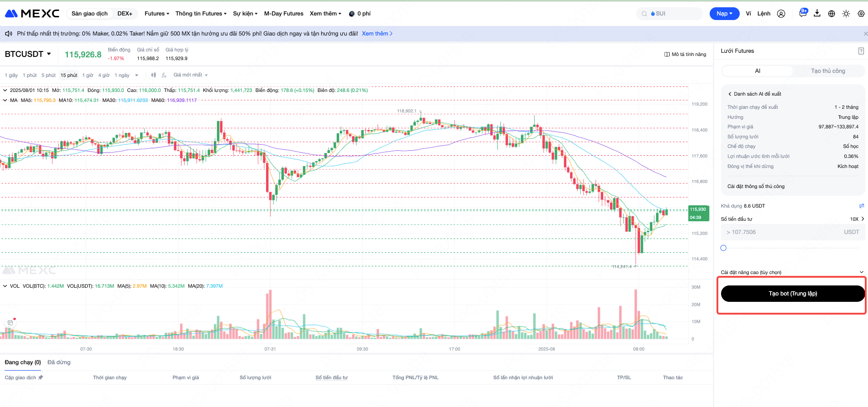Switch theme with the sun icon
The height and width of the screenshot is (407, 868).
[x=846, y=14]
